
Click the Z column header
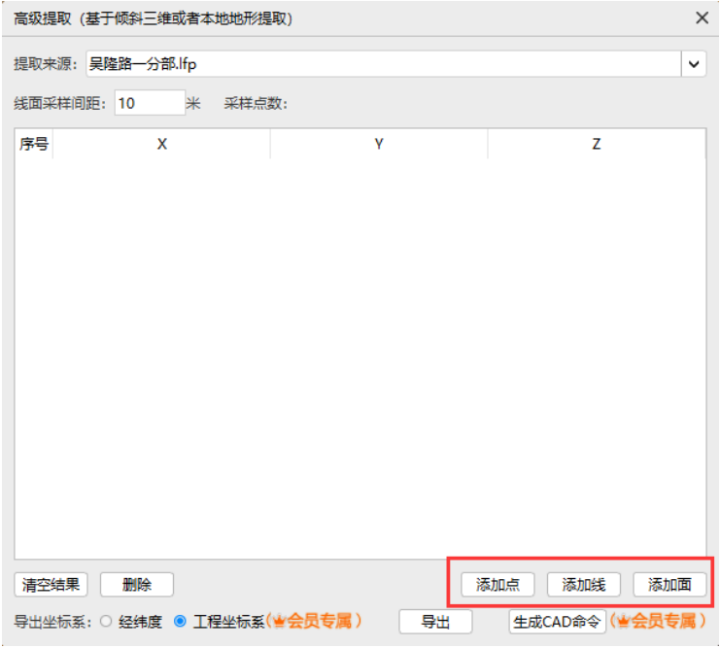[x=596, y=144]
